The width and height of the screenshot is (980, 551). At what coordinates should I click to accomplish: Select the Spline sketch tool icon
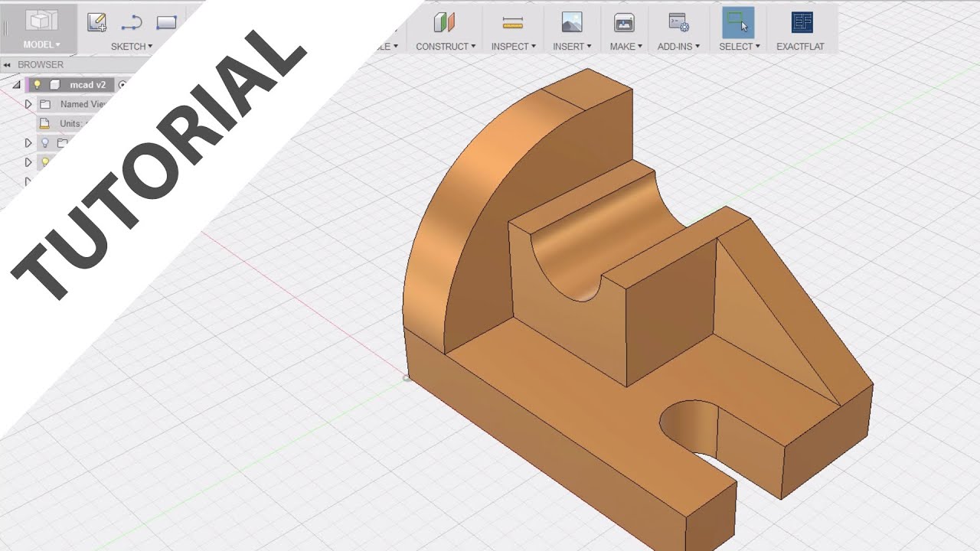(132, 22)
